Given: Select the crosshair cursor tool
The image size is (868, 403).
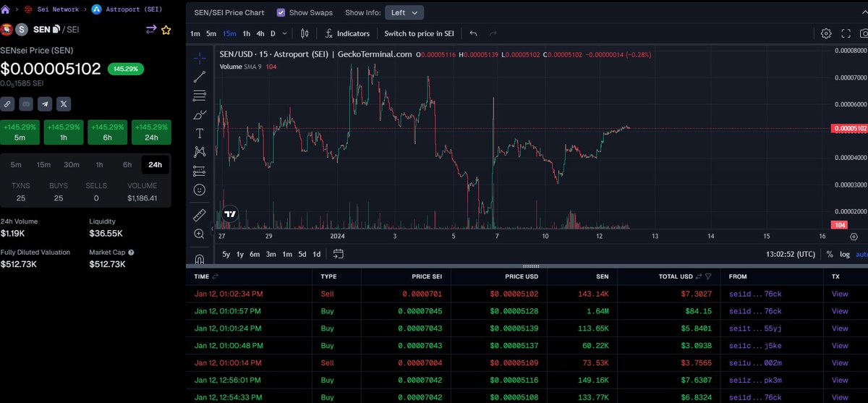Looking at the screenshot, I should [200, 58].
